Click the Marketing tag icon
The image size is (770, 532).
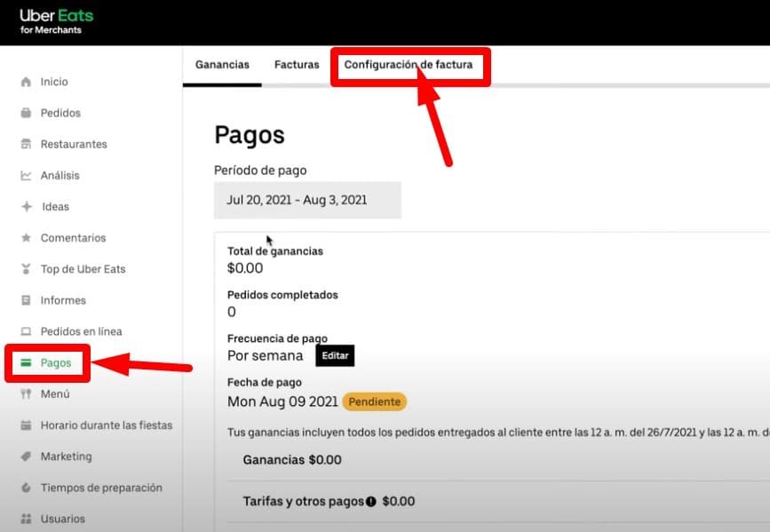pos(26,457)
